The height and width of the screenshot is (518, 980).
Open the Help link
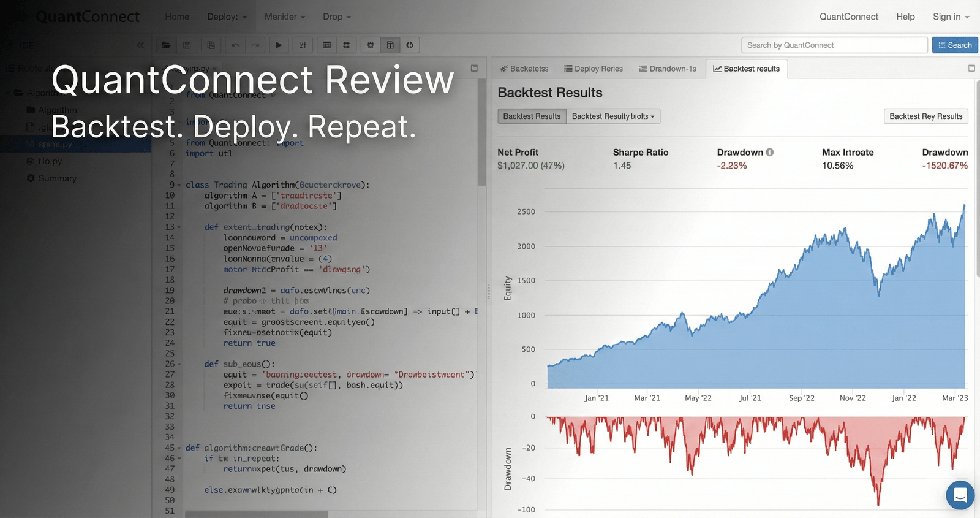click(905, 17)
